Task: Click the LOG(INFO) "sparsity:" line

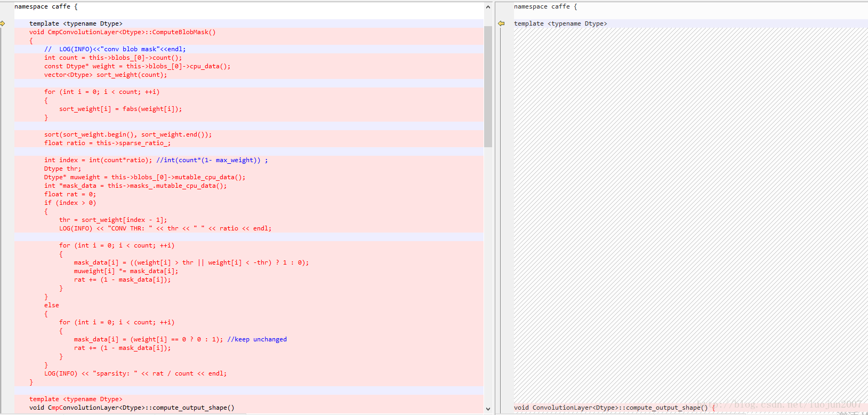Action: 135,373
